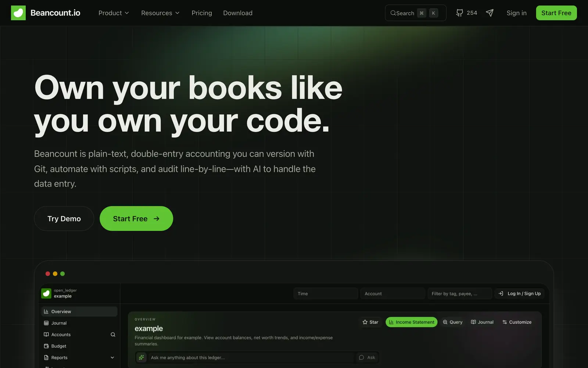
Task: Click the Search box in navbar
Action: click(x=416, y=13)
